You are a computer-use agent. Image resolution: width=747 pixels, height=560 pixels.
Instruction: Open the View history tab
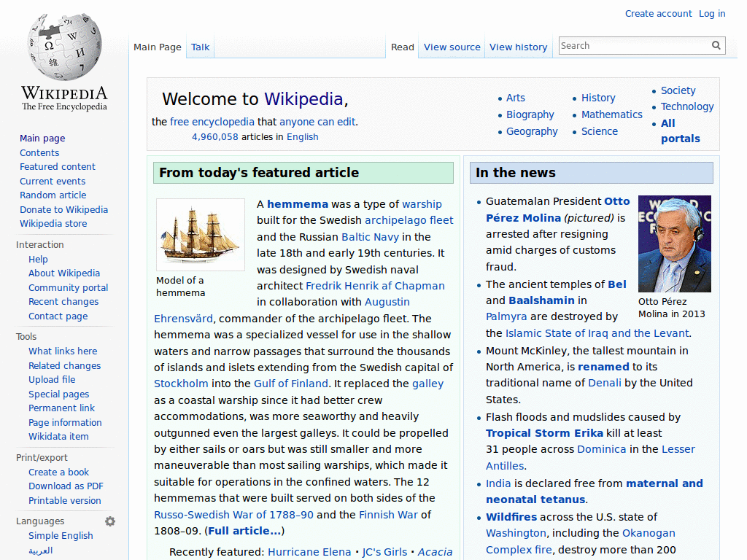point(519,47)
